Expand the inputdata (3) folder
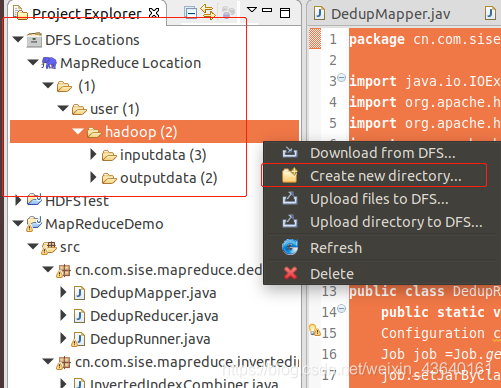501x388 pixels. [x=93, y=154]
